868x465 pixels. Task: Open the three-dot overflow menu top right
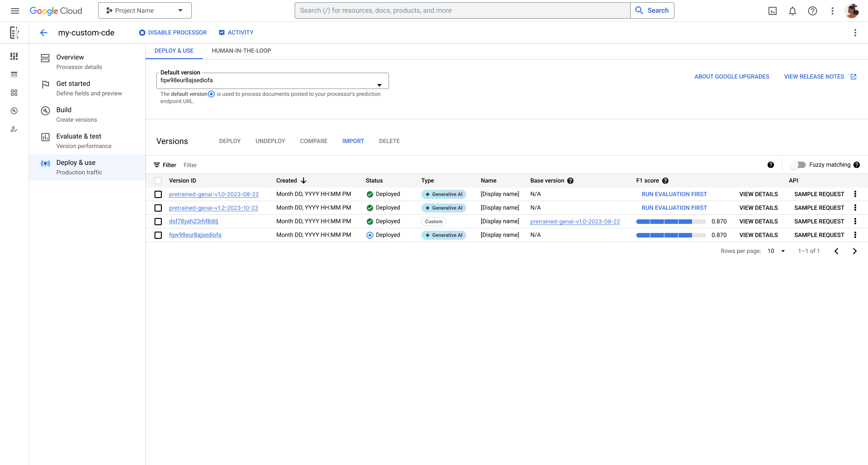[855, 32]
